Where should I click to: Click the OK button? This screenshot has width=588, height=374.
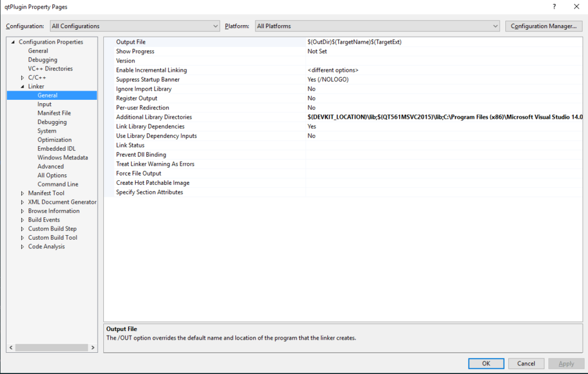[x=486, y=364]
